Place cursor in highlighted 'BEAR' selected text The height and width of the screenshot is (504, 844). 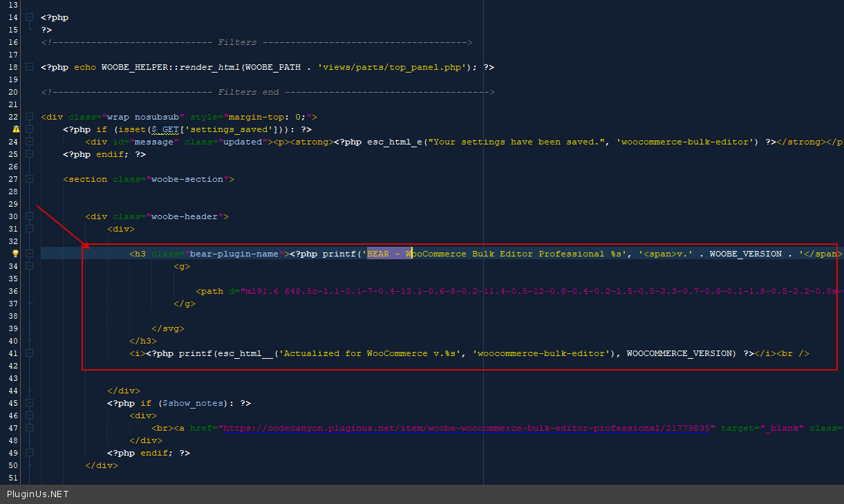pyautogui.click(x=378, y=254)
